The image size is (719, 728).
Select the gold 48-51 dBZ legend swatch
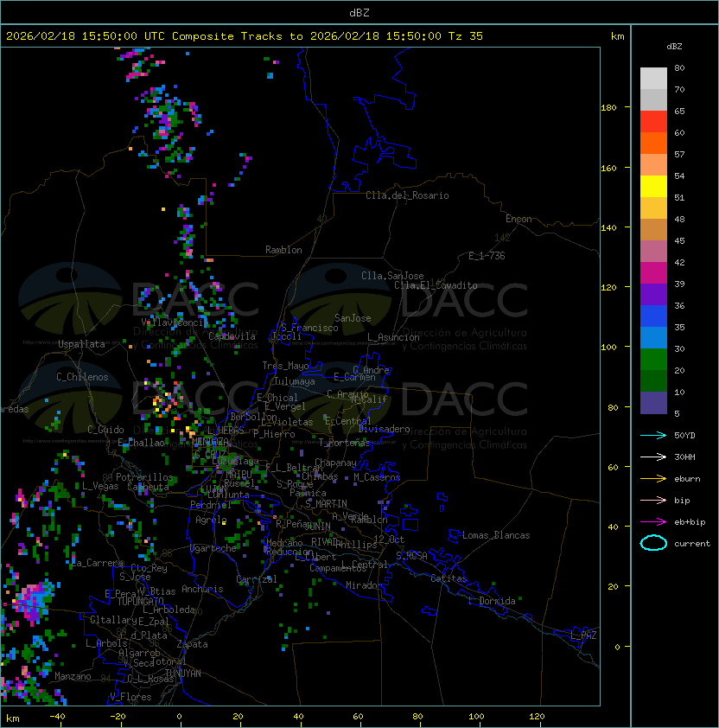(653, 208)
